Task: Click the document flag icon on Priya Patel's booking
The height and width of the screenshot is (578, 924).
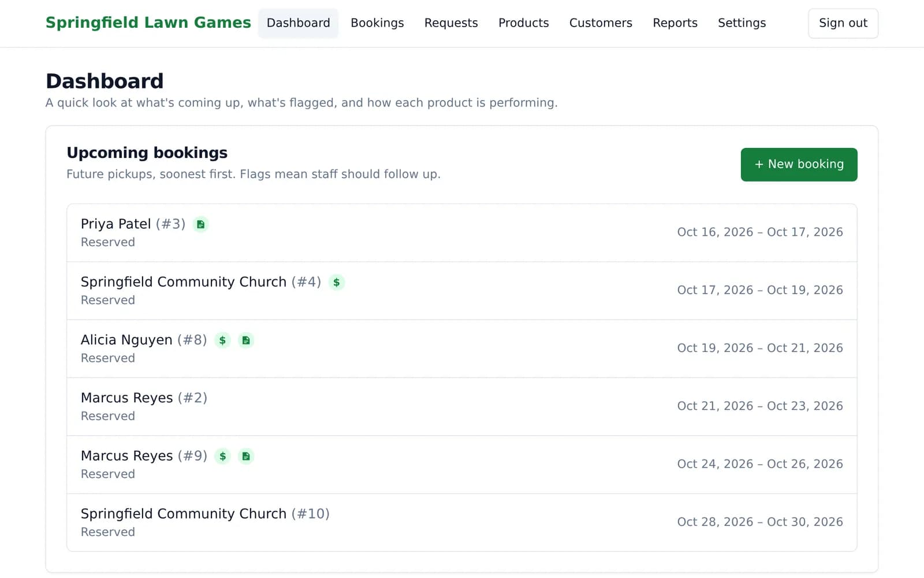Action: click(x=200, y=224)
